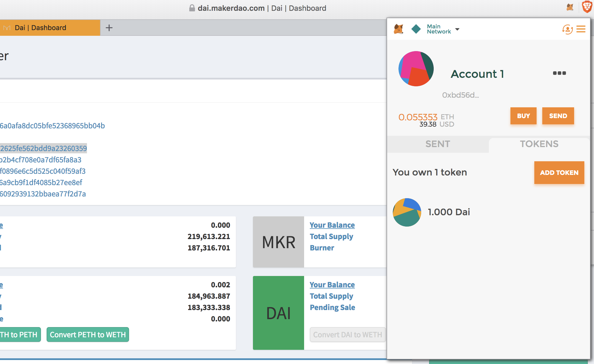This screenshot has width=594, height=364.
Task: Click the SEND button in MetaMask
Action: 558,116
